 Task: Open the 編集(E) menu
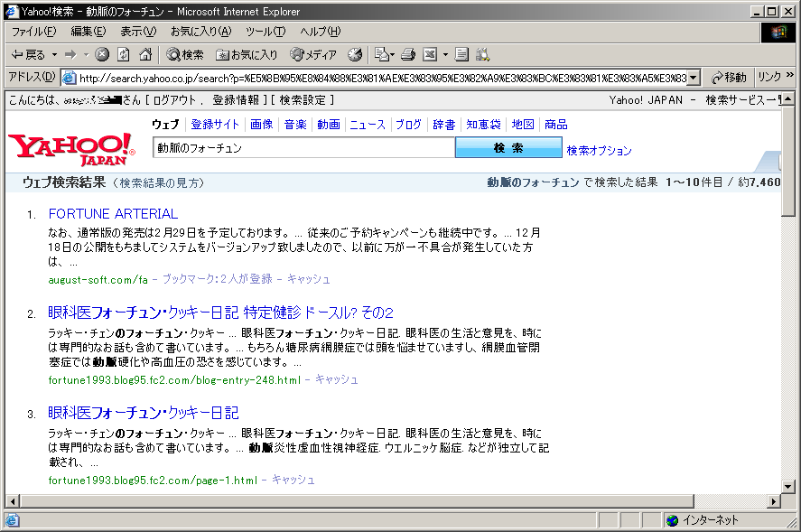pyautogui.click(x=88, y=32)
